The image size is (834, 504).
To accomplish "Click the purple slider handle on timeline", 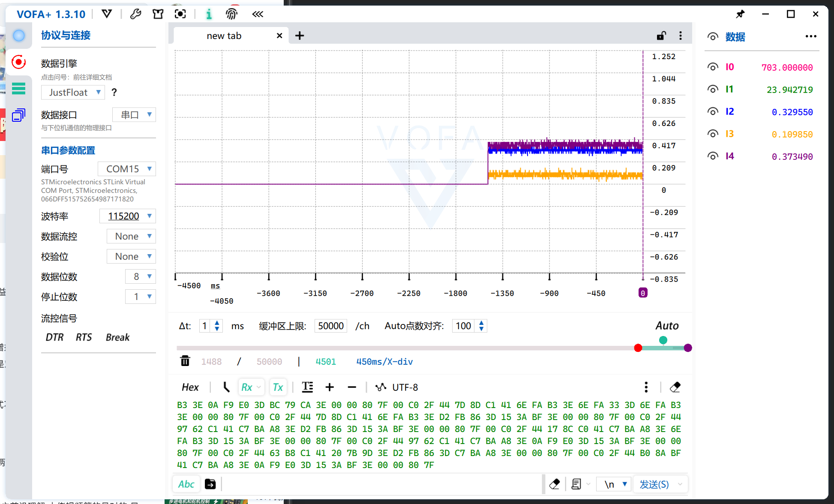I will click(x=688, y=348).
